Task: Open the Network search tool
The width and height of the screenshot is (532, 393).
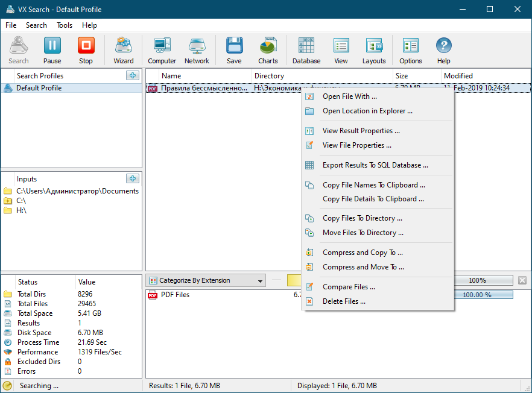Action: pos(197,51)
